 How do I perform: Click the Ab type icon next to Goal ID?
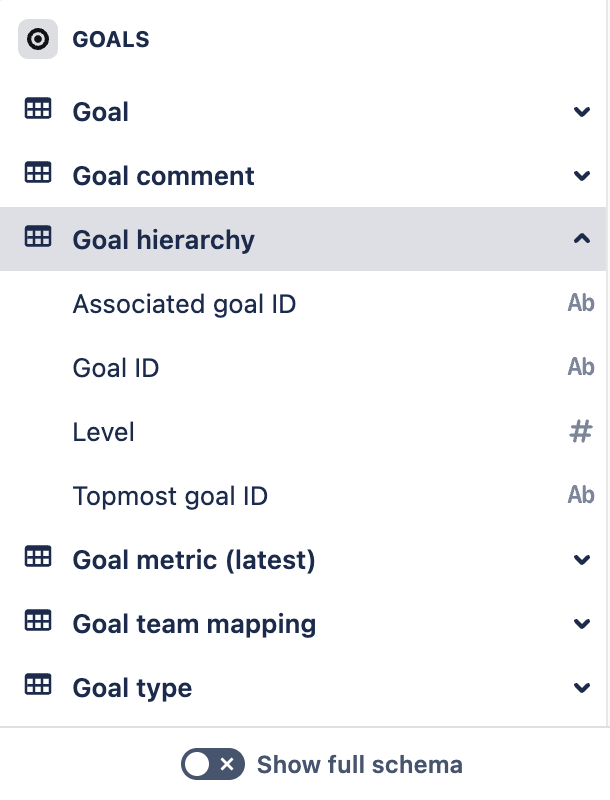(581, 367)
